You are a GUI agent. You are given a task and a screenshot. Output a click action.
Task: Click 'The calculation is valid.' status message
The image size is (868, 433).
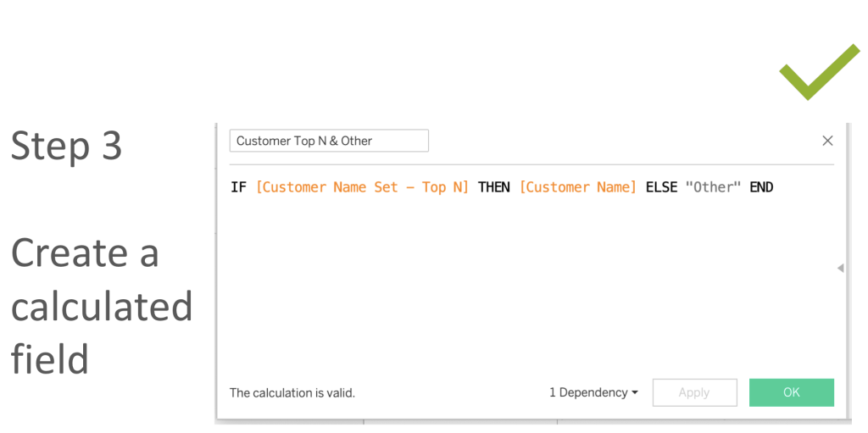click(292, 393)
